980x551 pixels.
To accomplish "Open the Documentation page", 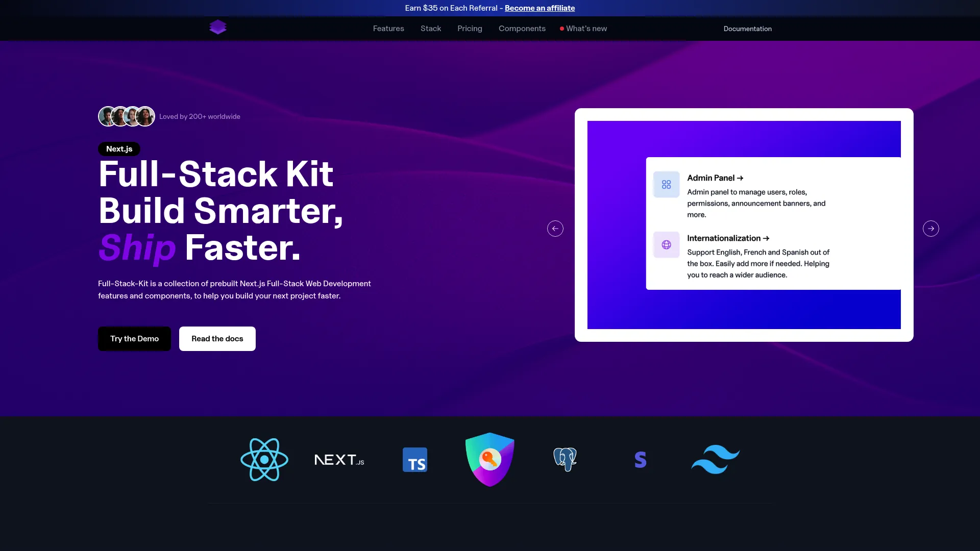I will pyautogui.click(x=747, y=29).
